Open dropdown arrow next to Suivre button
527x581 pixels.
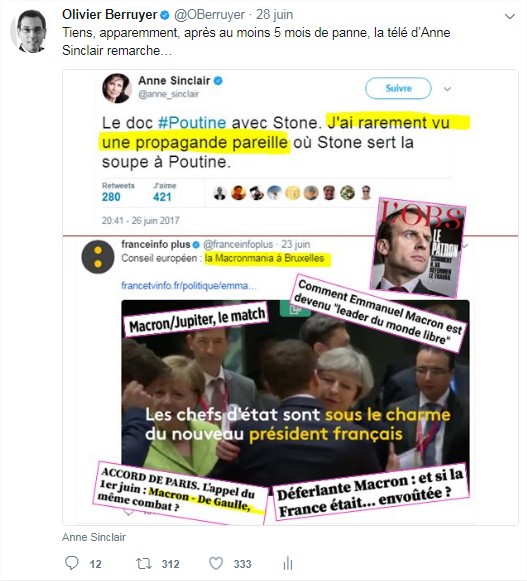click(447, 89)
